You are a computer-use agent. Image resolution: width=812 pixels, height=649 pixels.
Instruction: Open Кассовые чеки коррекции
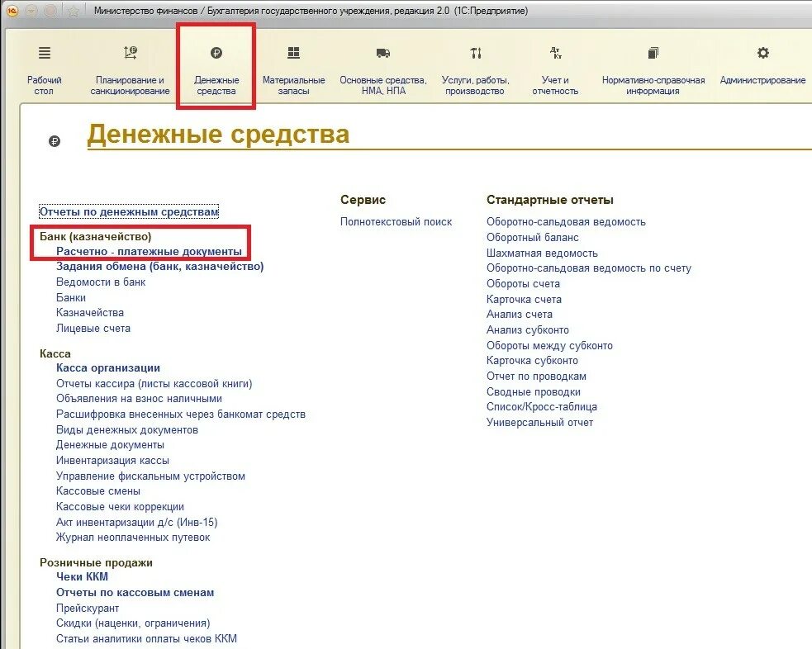[120, 507]
